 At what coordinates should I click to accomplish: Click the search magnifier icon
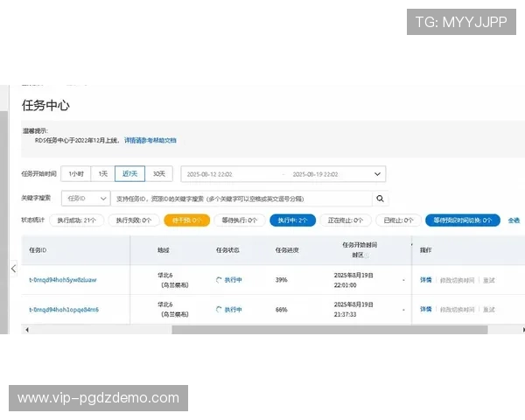pos(379,199)
